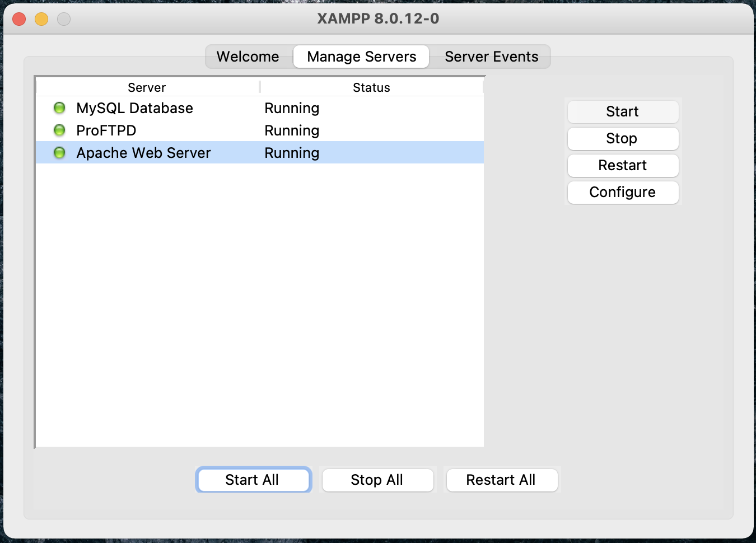Screen dimensions: 756x543
Task: Select the MySQL Database row
Action: point(260,107)
